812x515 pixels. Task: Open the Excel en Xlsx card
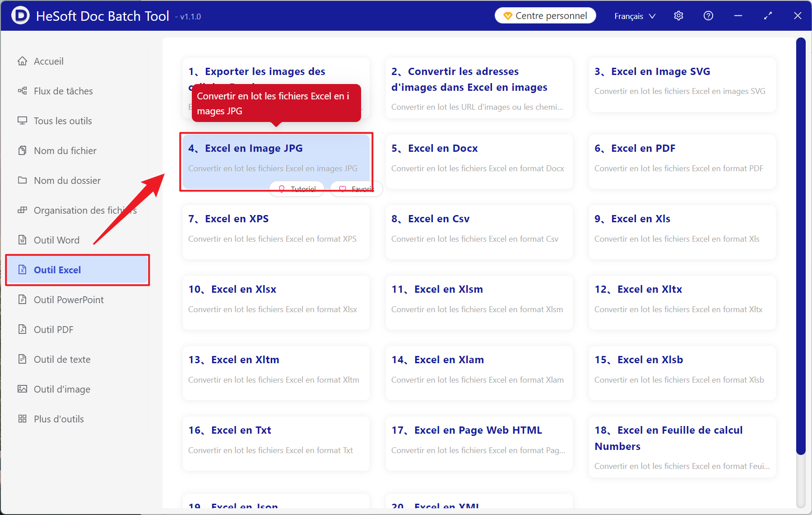276,303
